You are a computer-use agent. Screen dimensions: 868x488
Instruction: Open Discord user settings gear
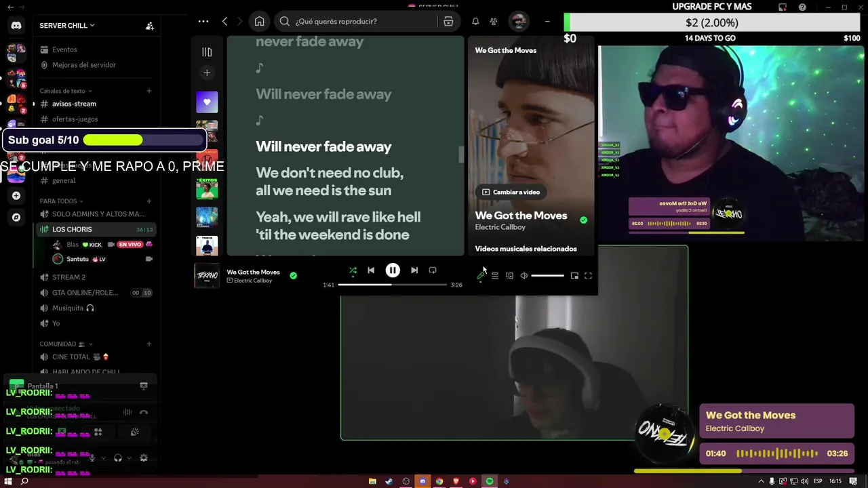(144, 458)
